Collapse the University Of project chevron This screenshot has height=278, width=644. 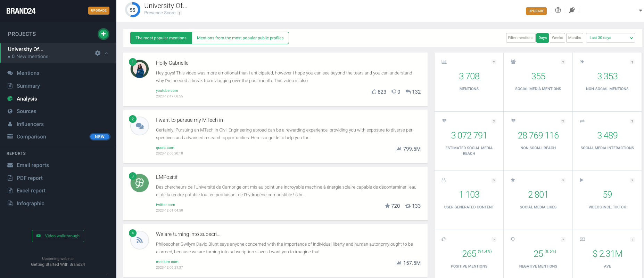tap(106, 53)
